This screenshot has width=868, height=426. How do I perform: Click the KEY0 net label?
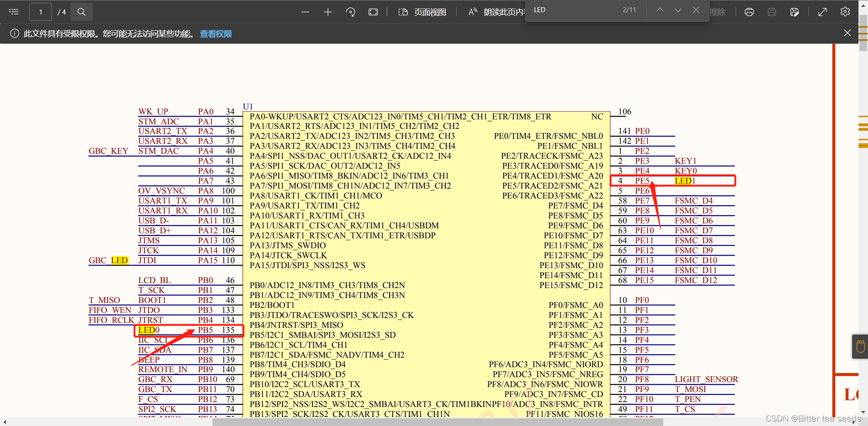coord(686,171)
